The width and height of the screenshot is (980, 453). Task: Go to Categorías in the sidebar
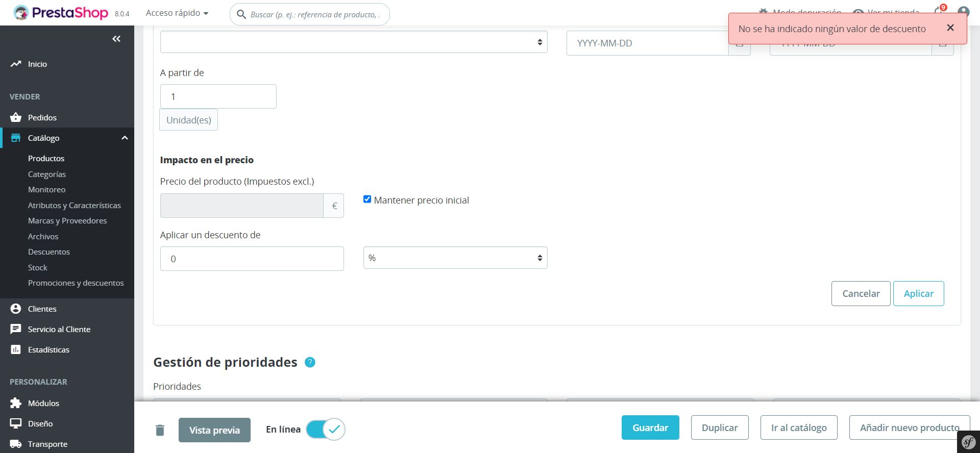[x=47, y=174]
